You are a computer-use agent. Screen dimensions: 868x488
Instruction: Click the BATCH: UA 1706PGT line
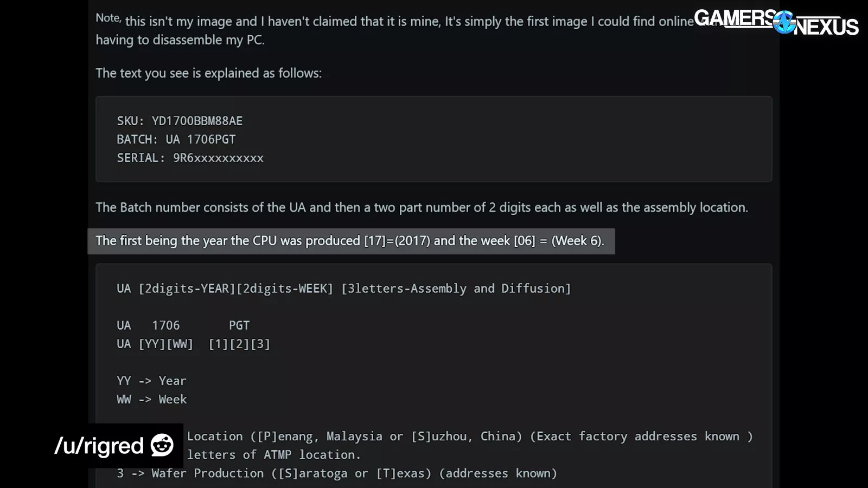tap(176, 139)
